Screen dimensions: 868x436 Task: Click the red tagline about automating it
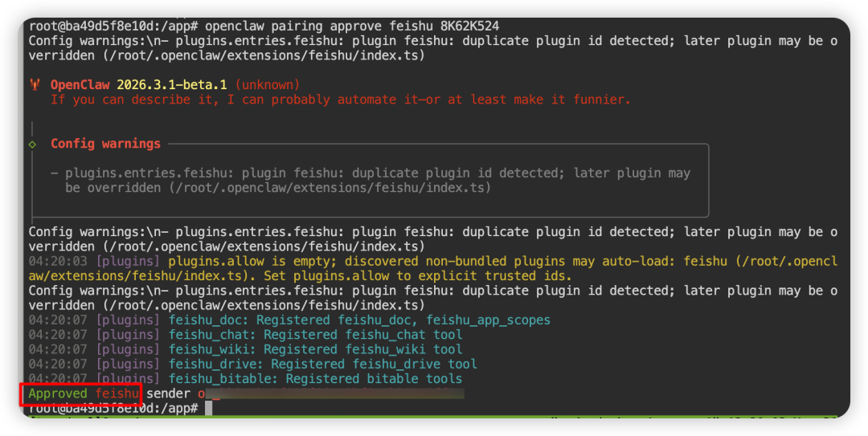pyautogui.click(x=340, y=100)
